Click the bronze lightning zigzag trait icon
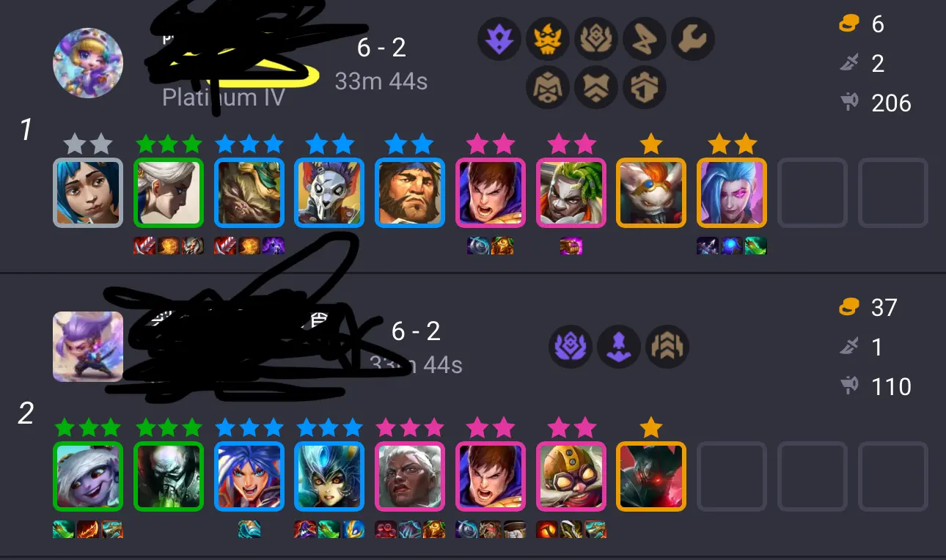The image size is (946, 560). (645, 38)
